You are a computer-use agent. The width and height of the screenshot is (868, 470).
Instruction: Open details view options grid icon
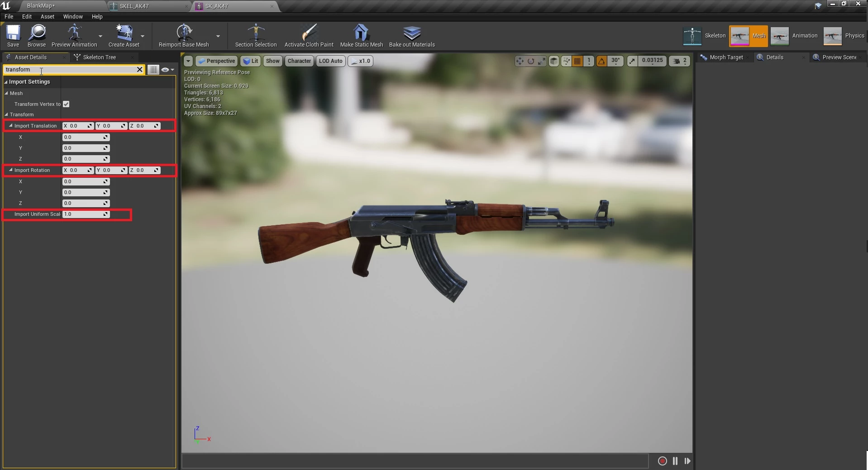tap(153, 70)
